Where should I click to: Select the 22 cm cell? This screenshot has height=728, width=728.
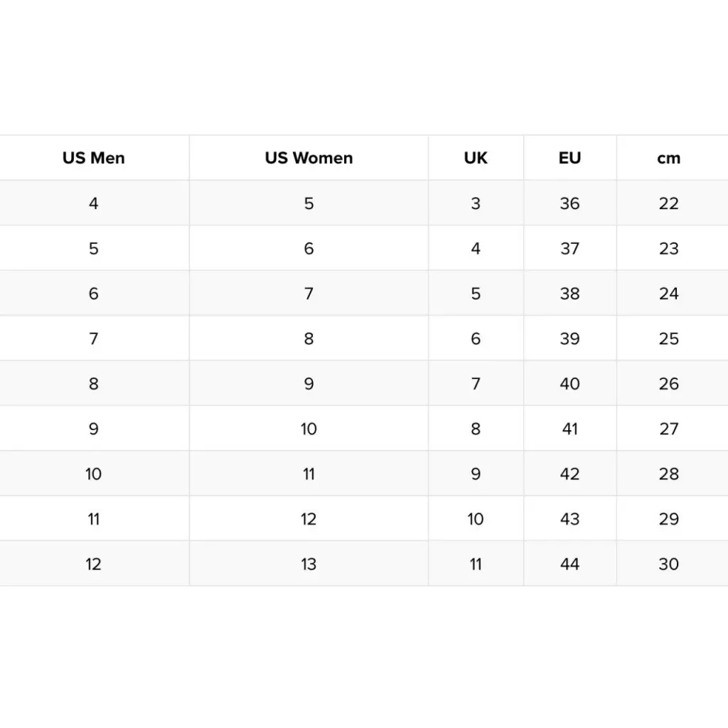[668, 203]
